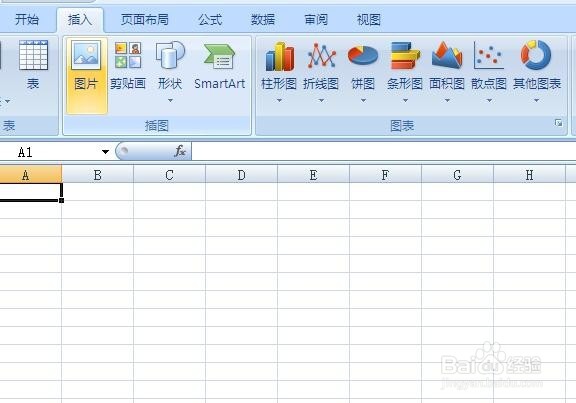Insert a 面积图 area chart
Image resolution: width=576 pixels, height=403 pixels.
[x=447, y=65]
